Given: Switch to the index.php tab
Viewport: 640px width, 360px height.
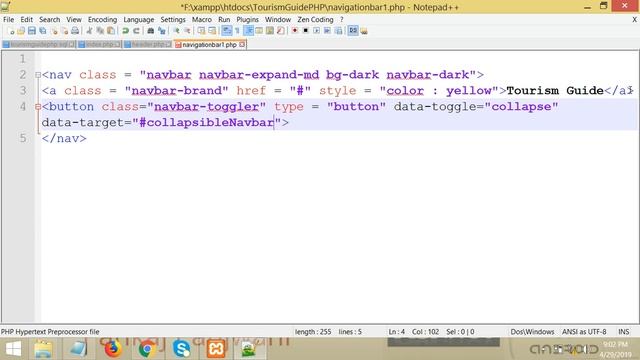Looking at the screenshot, I should [99, 44].
